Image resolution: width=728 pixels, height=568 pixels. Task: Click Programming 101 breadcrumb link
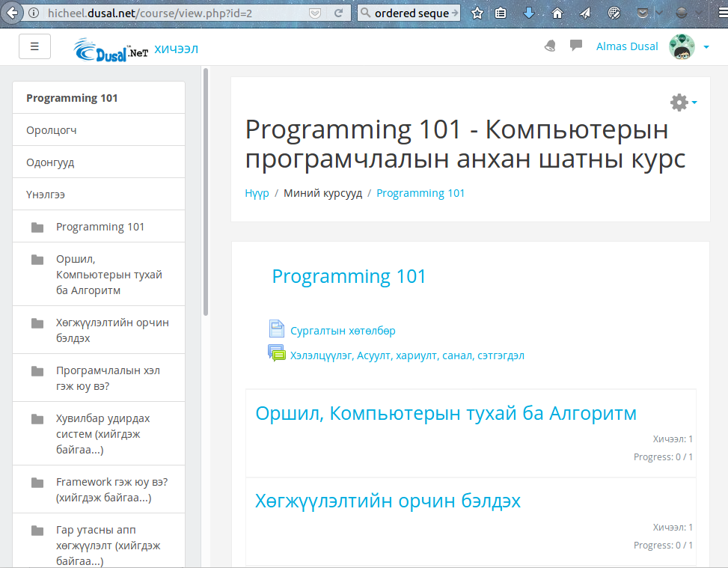420,193
